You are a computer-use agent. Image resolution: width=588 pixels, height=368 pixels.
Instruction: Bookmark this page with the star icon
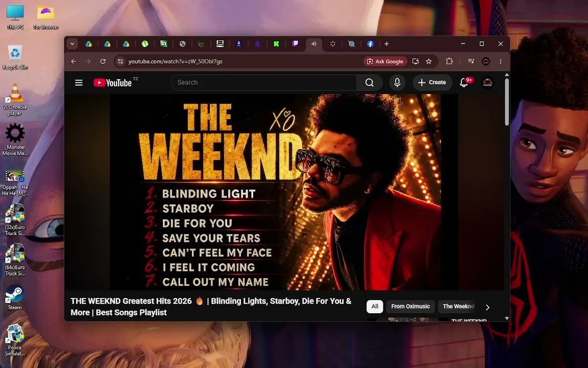429,61
